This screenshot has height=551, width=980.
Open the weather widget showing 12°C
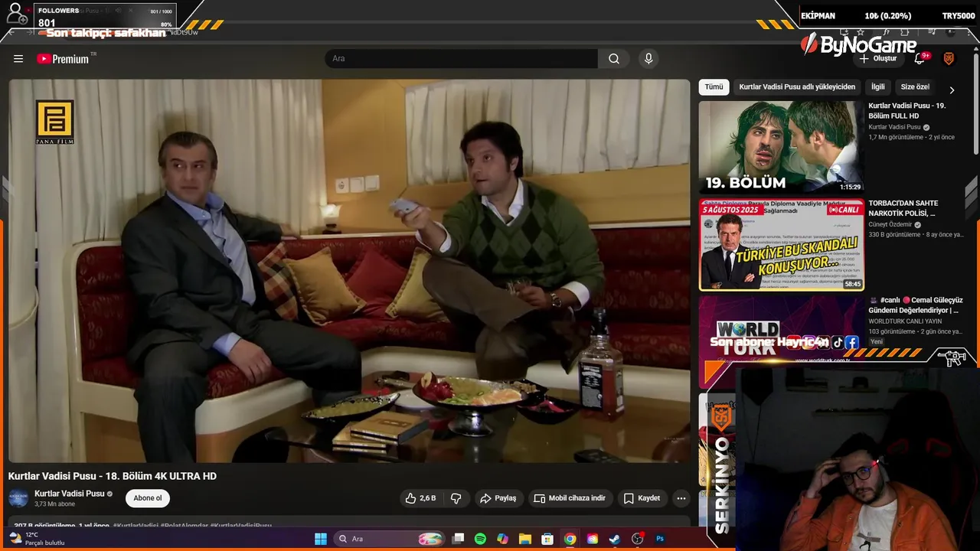click(36, 539)
